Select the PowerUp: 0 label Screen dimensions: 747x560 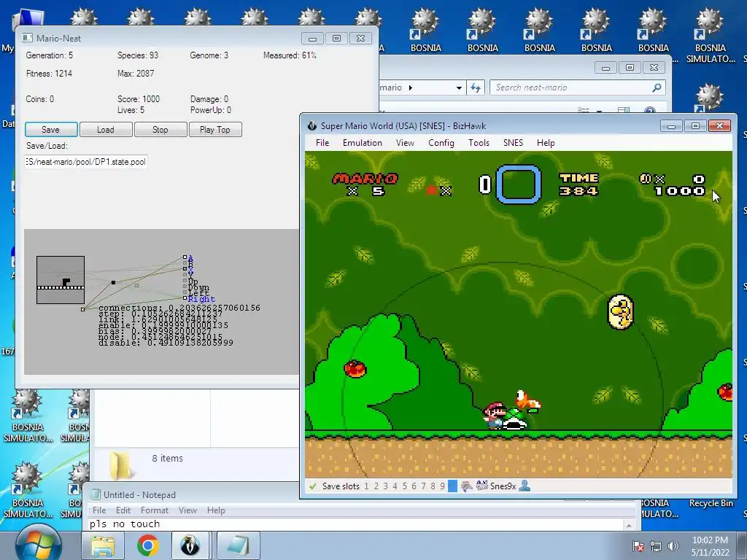[x=211, y=110]
